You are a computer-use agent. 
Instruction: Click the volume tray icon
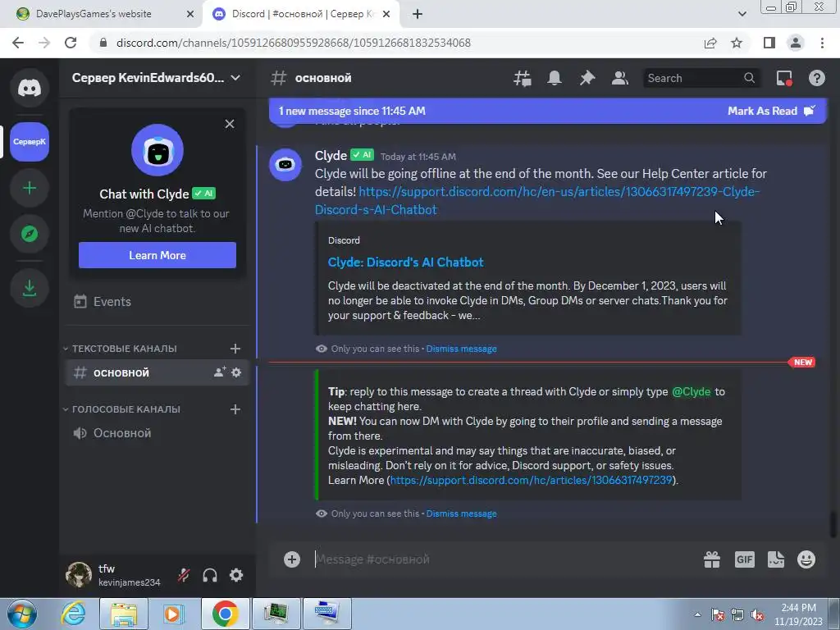click(x=757, y=615)
